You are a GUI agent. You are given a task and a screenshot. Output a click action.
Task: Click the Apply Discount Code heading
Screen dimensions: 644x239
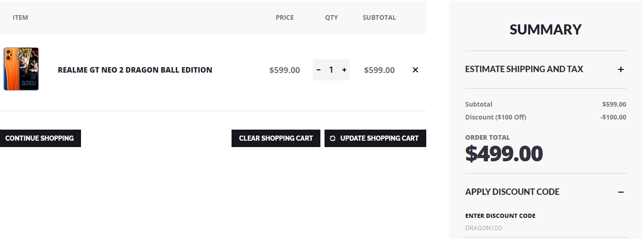coord(512,192)
